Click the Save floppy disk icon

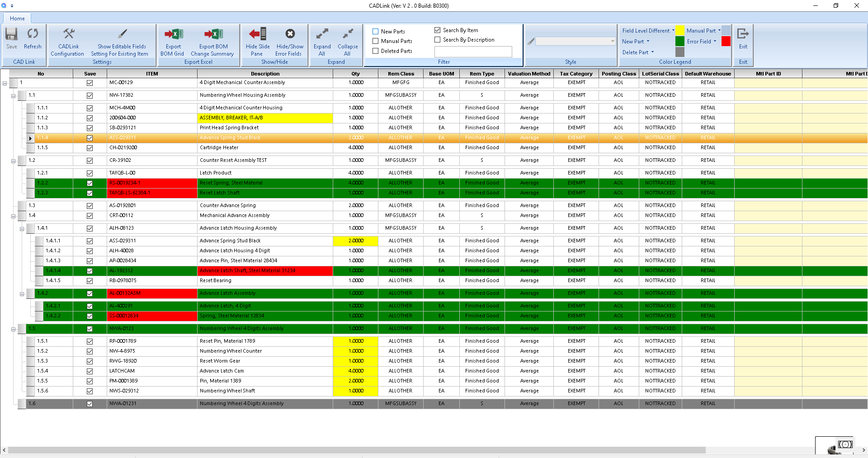point(11,34)
